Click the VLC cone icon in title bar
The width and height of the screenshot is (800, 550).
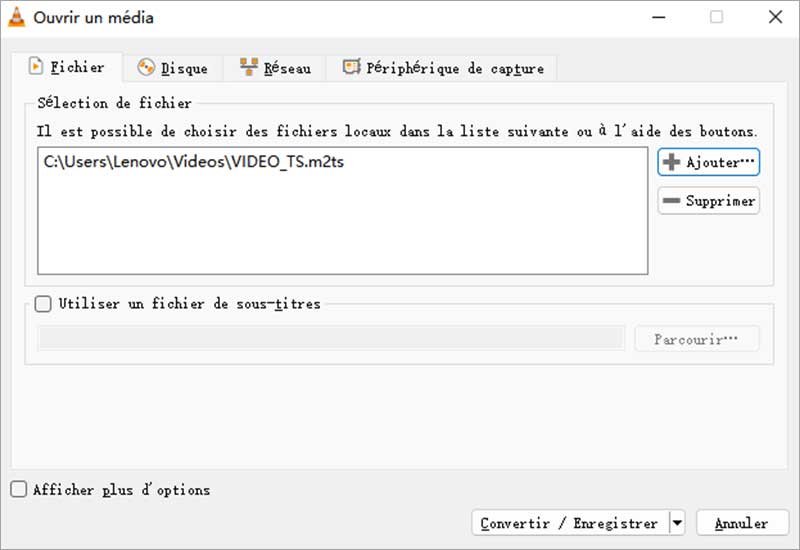click(16, 17)
